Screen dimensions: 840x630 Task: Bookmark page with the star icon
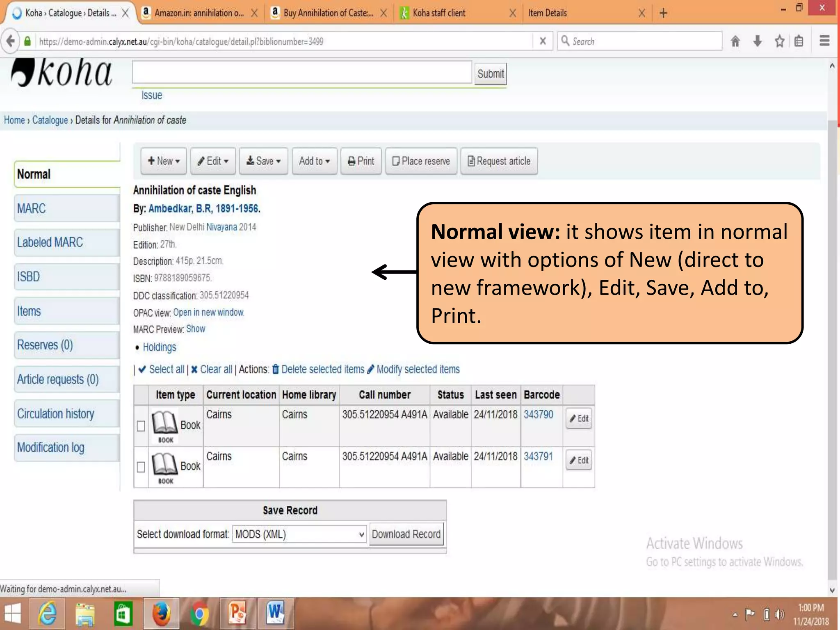click(779, 41)
